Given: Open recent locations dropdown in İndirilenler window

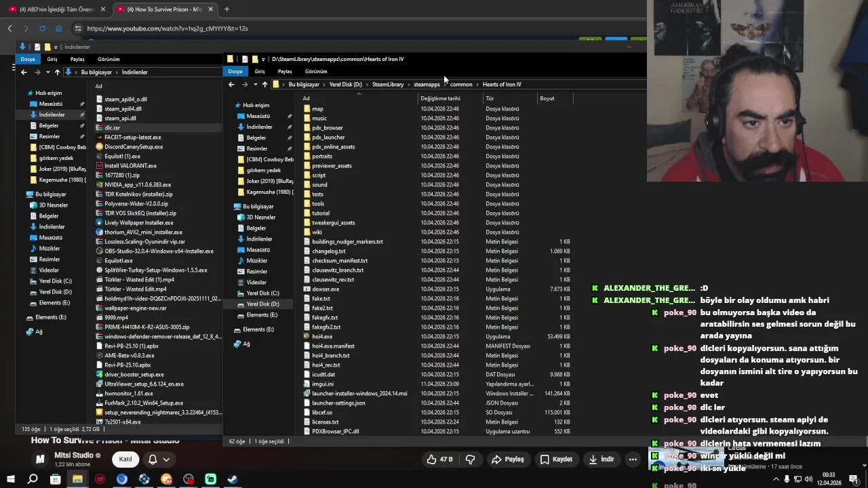Looking at the screenshot, I should [47, 72].
